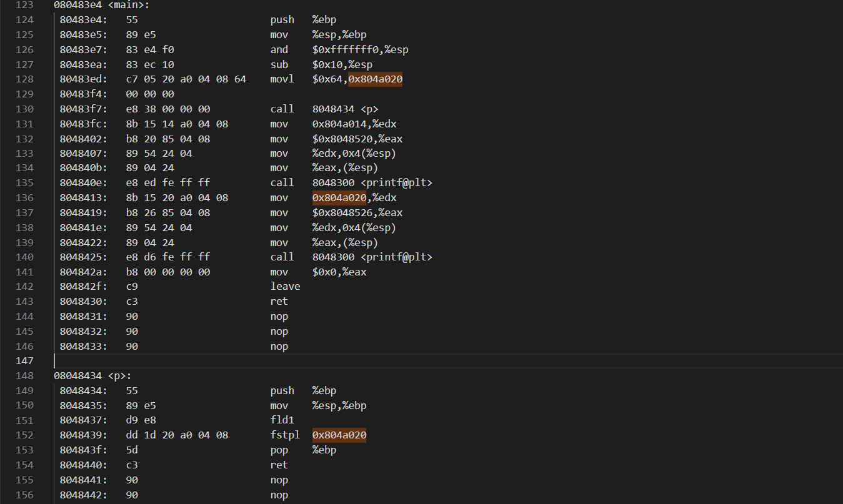Click the byte 'c9' on line 142
This screenshot has width=843, height=504.
click(132, 287)
